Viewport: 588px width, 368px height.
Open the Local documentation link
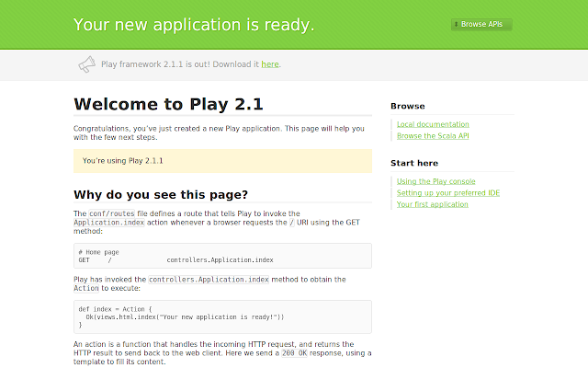pos(433,124)
